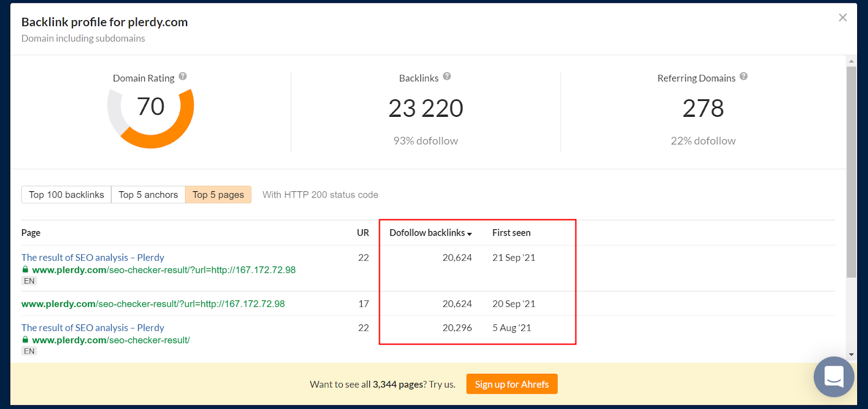Click padlock icon beside www.plerdy.com/seo-checker-result/ link
The image size is (868, 409).
(25, 339)
